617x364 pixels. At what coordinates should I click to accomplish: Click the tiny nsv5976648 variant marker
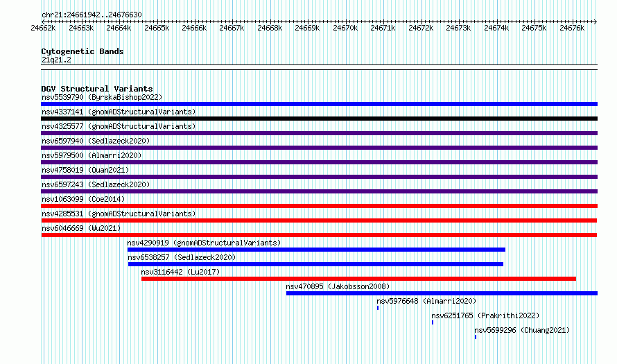(x=378, y=308)
